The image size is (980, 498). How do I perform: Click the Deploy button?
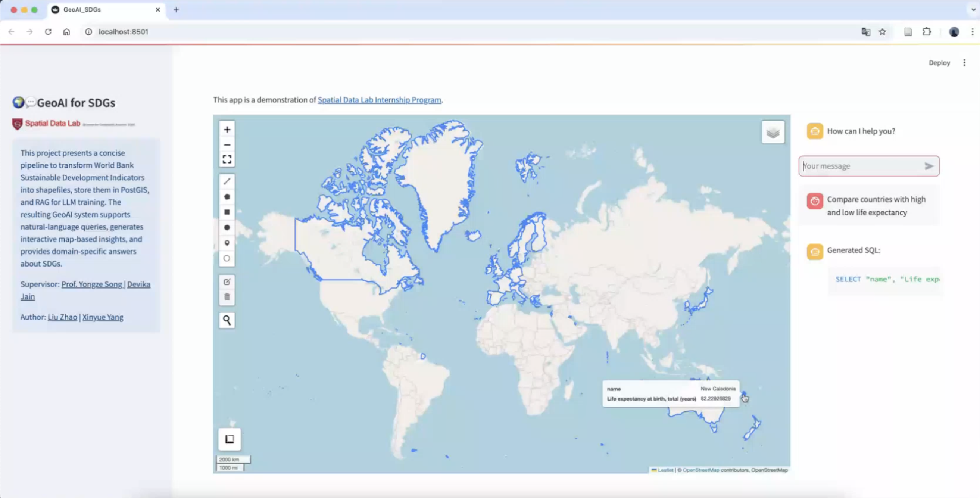tap(939, 63)
